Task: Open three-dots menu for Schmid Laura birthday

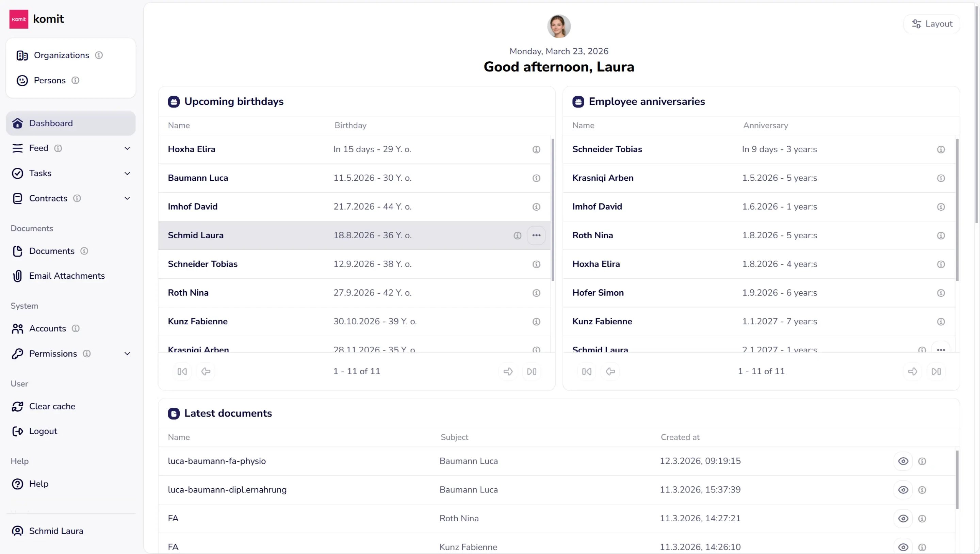Action: click(x=536, y=235)
